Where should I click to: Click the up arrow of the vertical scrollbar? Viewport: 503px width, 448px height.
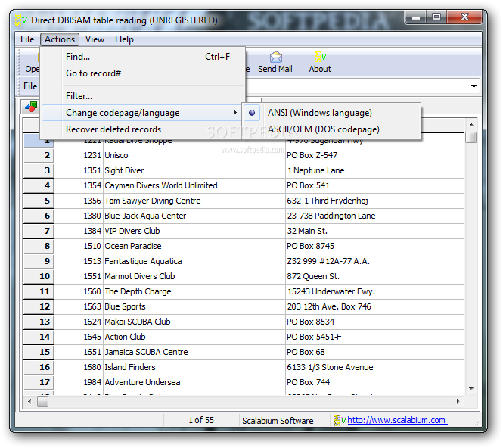coord(471,125)
